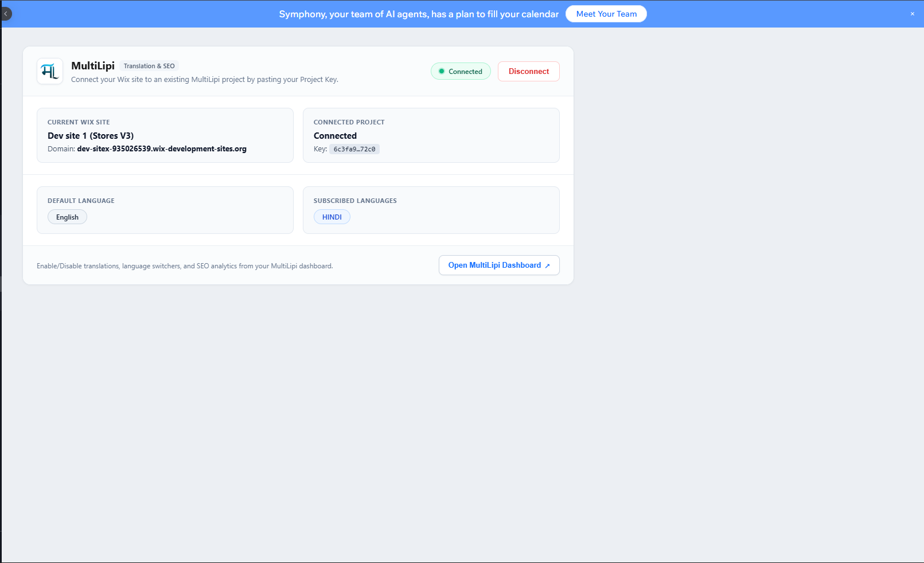Click the MultiLipi title heading
The image size is (924, 563).
93,66
